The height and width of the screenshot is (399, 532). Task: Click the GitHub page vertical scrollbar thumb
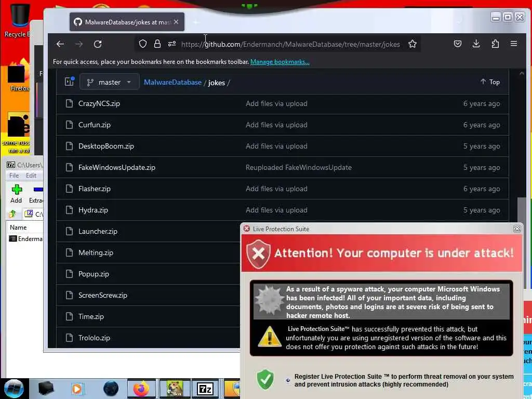(522, 211)
